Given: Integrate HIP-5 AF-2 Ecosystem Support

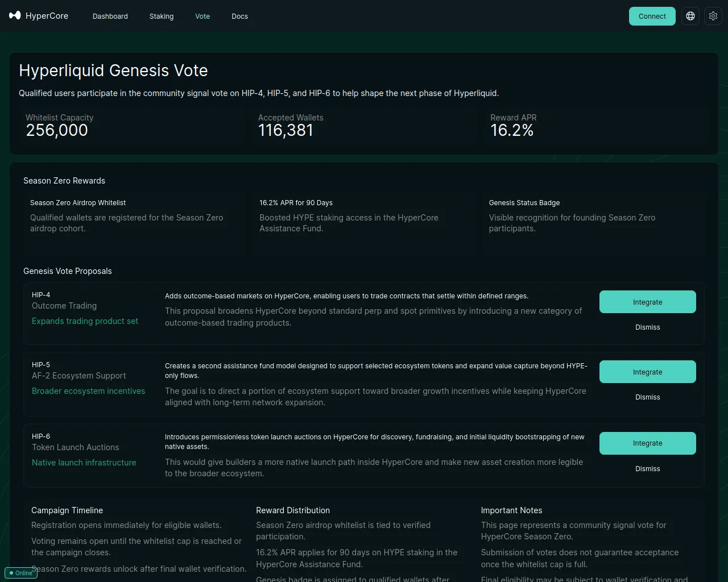Looking at the screenshot, I should [x=647, y=372].
